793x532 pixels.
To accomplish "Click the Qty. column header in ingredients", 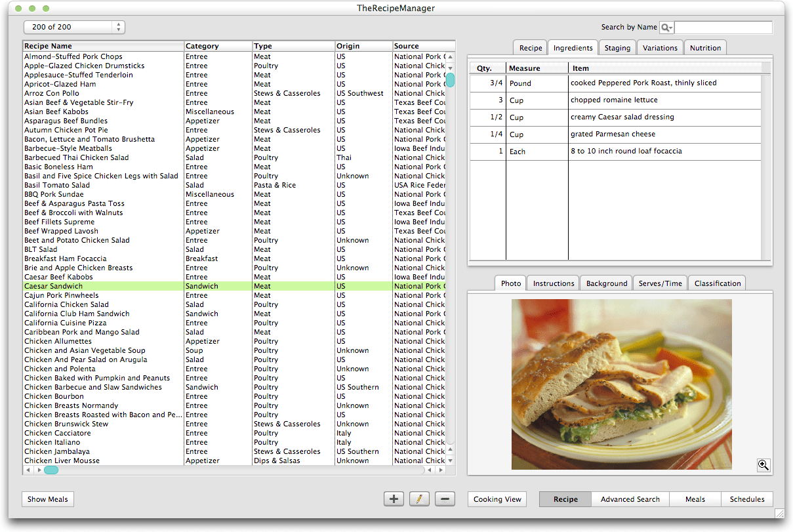I will click(488, 68).
